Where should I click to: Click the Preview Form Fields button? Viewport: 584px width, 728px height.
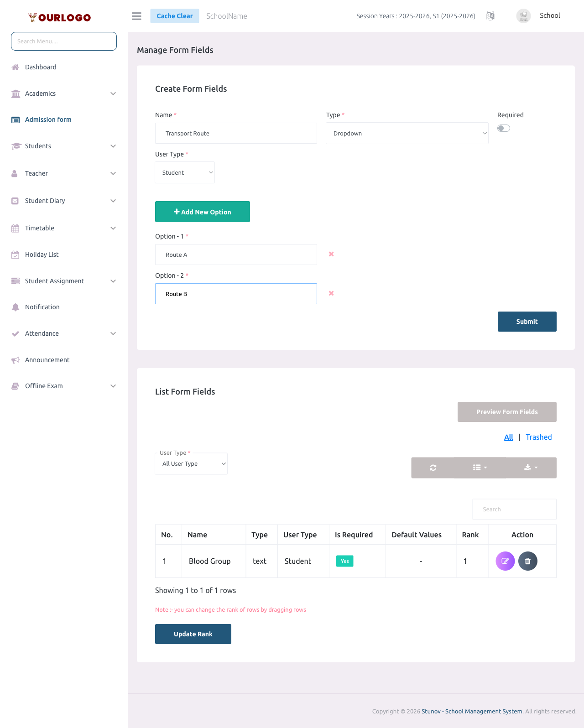tap(507, 412)
